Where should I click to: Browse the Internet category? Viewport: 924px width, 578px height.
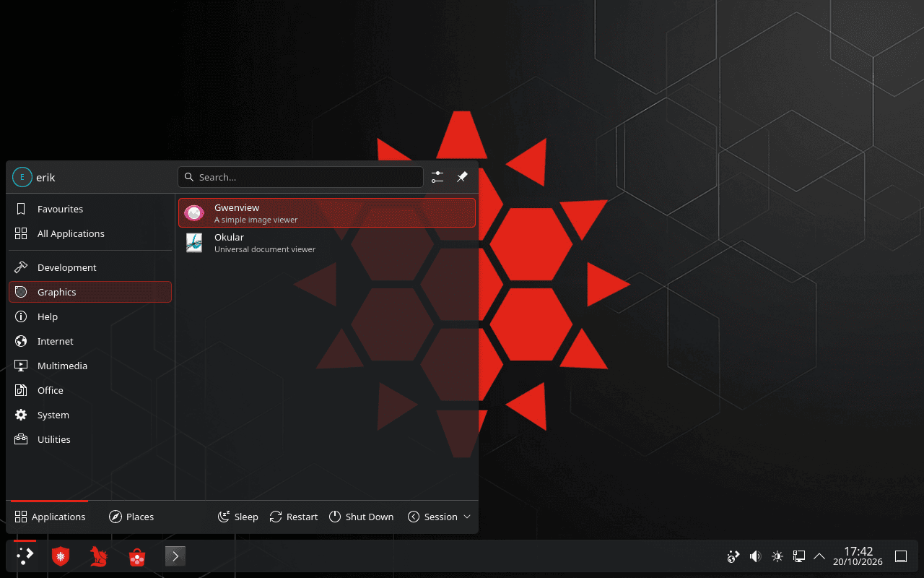tap(90, 341)
